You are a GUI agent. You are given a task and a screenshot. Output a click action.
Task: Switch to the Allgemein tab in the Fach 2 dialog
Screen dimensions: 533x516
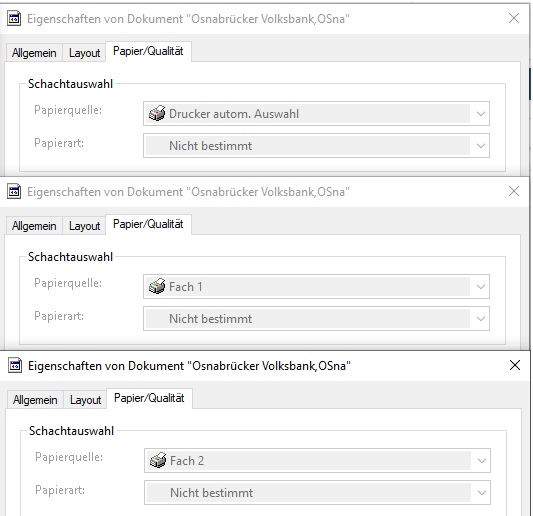[x=35, y=400]
